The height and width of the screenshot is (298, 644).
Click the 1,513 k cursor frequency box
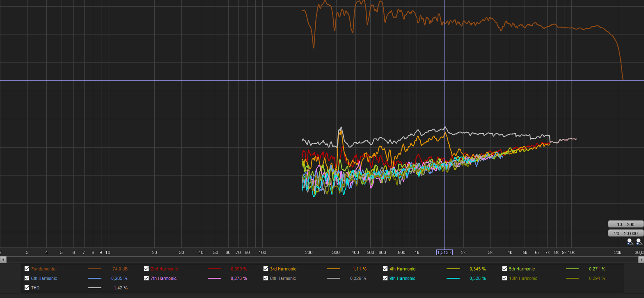pos(445,252)
